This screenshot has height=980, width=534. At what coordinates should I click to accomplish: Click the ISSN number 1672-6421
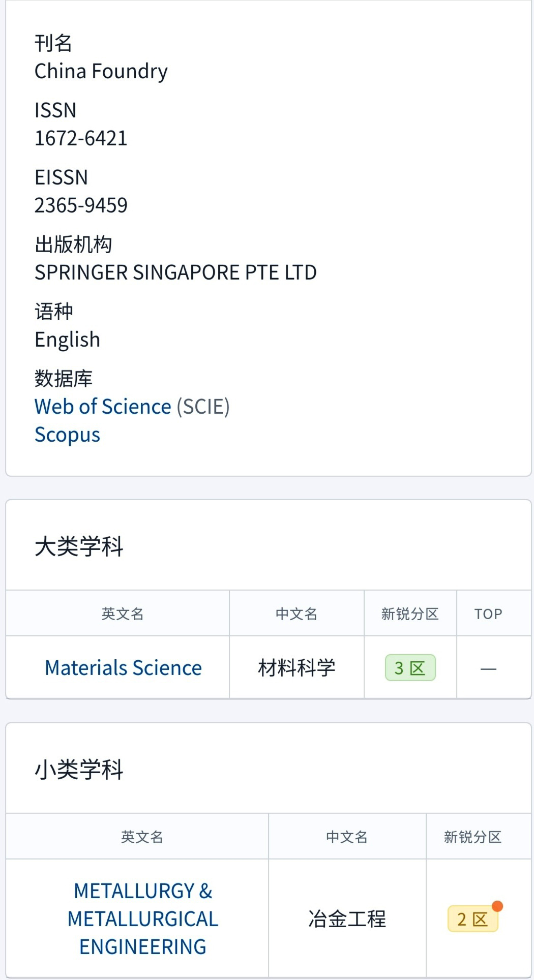(81, 138)
